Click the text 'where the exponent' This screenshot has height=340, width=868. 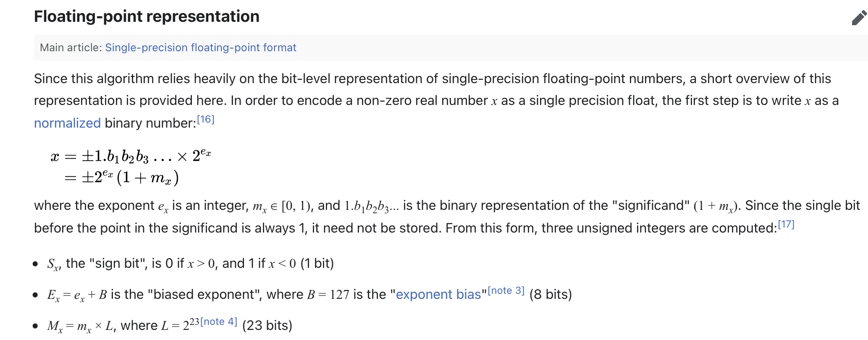[94, 205]
